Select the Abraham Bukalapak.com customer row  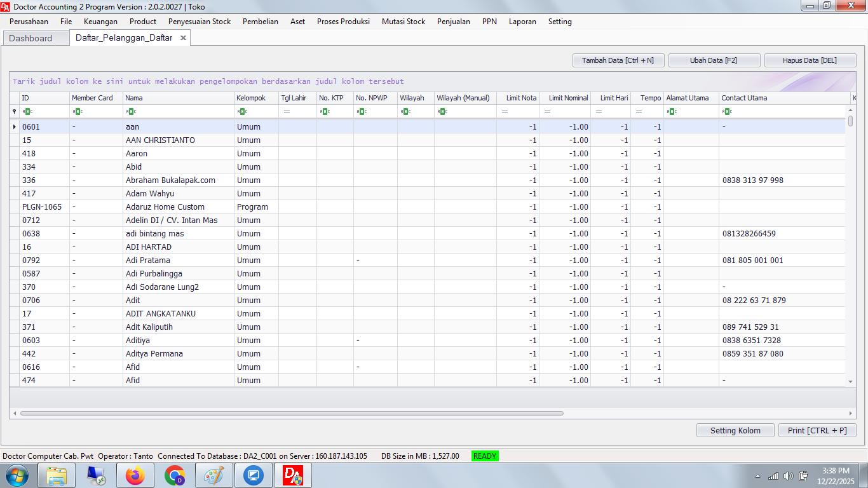tap(170, 180)
